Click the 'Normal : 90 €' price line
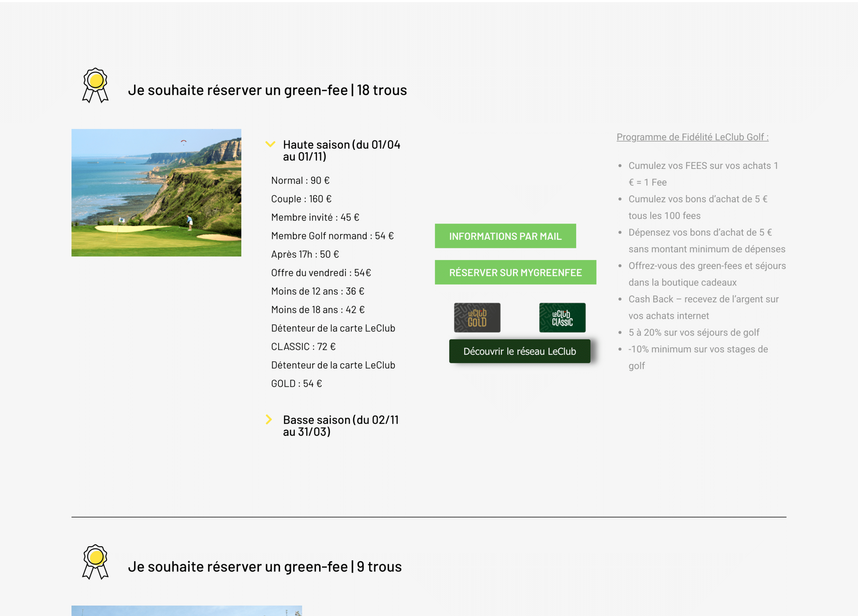The height and width of the screenshot is (616, 858). (300, 181)
